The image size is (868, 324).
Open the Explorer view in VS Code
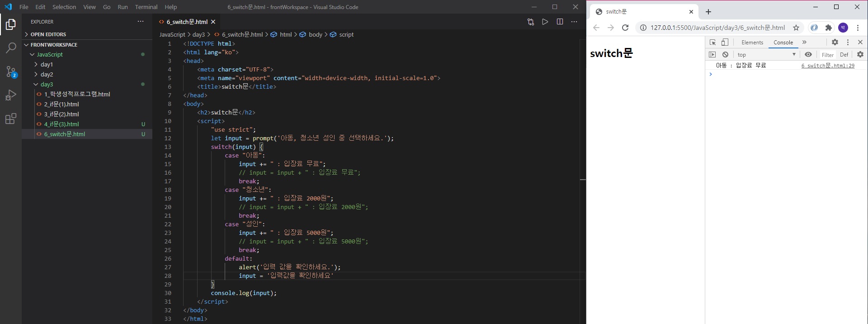click(11, 24)
